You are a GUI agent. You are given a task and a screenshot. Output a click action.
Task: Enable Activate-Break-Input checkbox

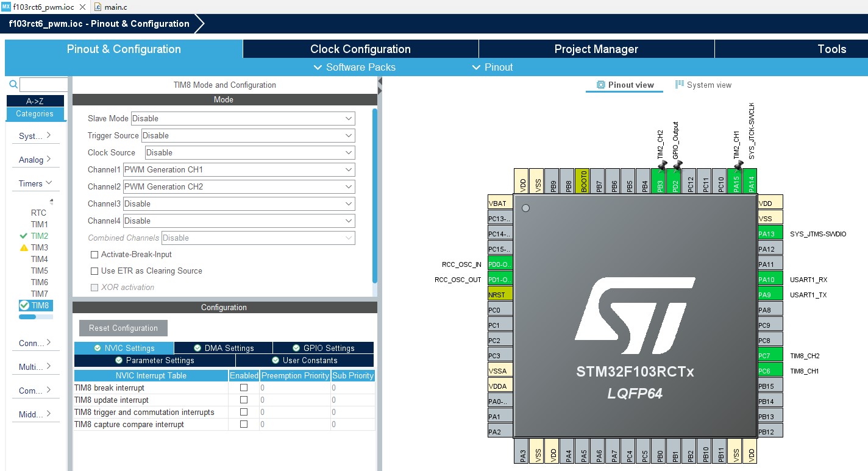[x=94, y=254]
